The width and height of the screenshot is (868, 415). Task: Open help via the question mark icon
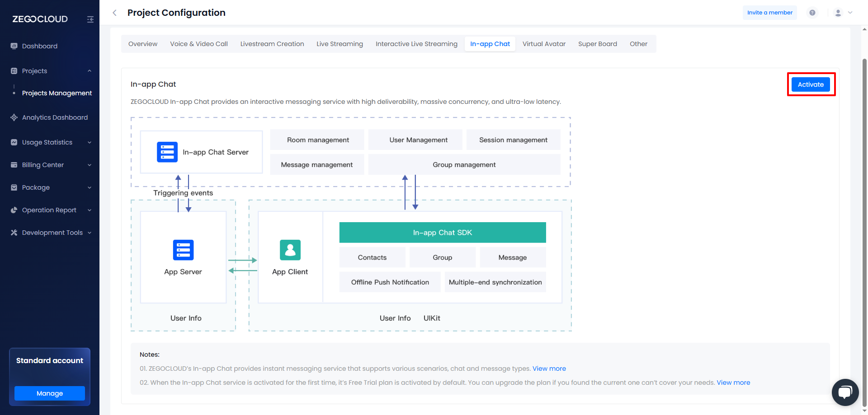(812, 13)
